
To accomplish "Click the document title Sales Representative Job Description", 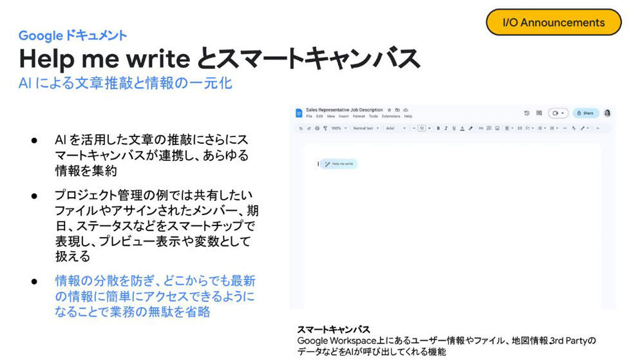I will point(344,110).
